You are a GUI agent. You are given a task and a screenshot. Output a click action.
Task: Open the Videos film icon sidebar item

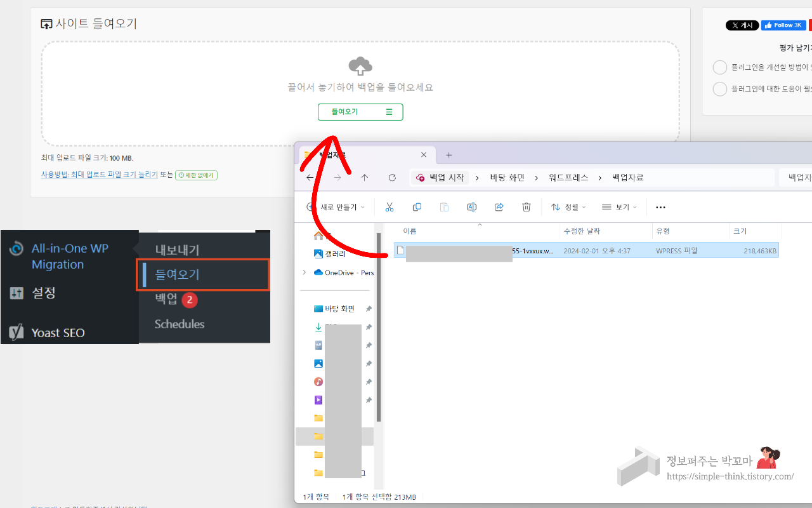pos(318,400)
